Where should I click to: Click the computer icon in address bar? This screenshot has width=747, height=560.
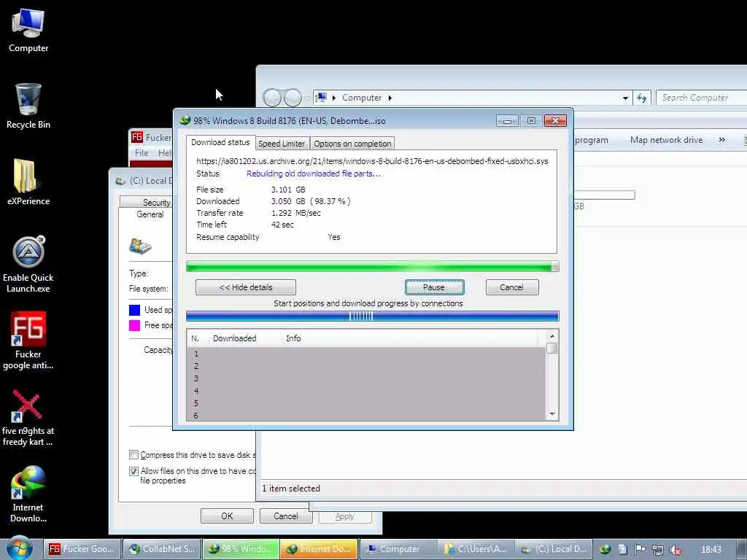tap(321, 97)
